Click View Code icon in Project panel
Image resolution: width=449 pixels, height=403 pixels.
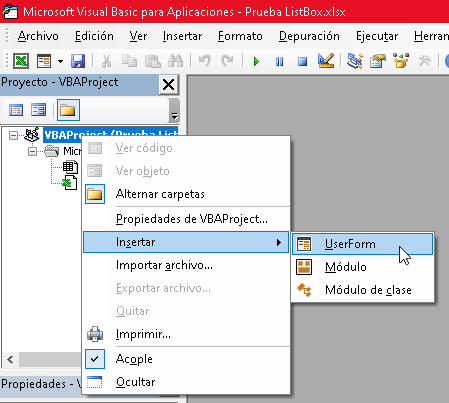pyautogui.click(x=16, y=110)
